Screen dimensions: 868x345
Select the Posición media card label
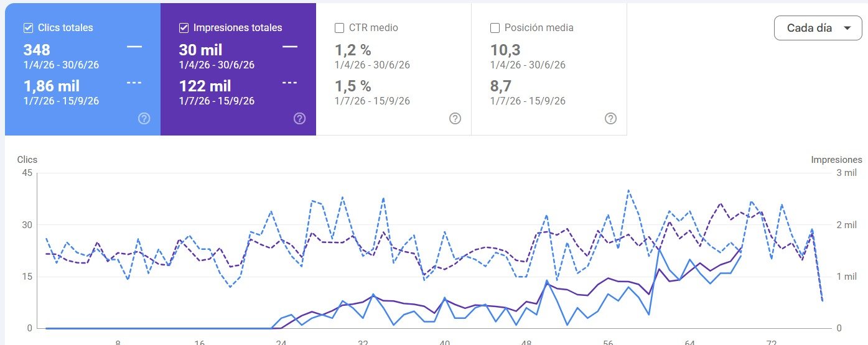click(539, 28)
